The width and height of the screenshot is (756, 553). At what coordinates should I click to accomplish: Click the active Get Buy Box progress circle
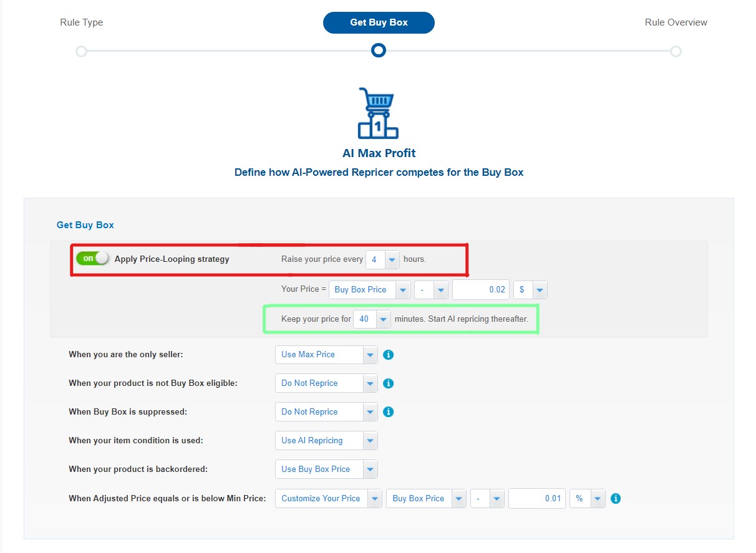[x=378, y=50]
